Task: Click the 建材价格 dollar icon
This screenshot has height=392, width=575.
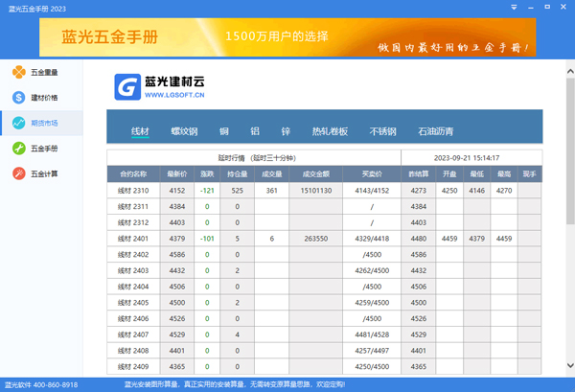Action: [x=19, y=98]
